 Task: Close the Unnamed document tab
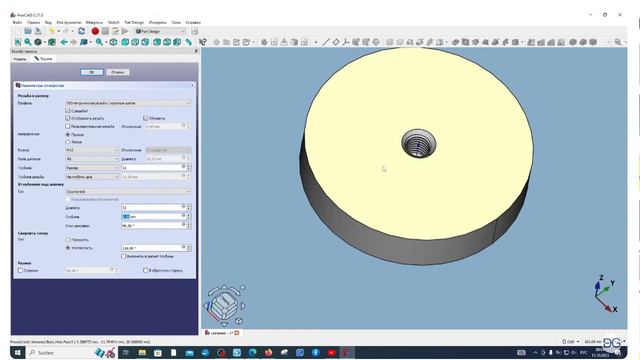(x=237, y=333)
